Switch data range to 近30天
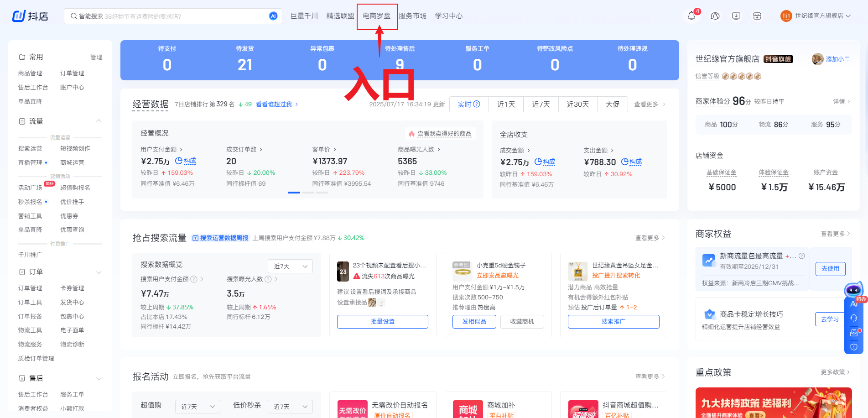Viewport: 868px width, 418px height. pyautogui.click(x=577, y=104)
